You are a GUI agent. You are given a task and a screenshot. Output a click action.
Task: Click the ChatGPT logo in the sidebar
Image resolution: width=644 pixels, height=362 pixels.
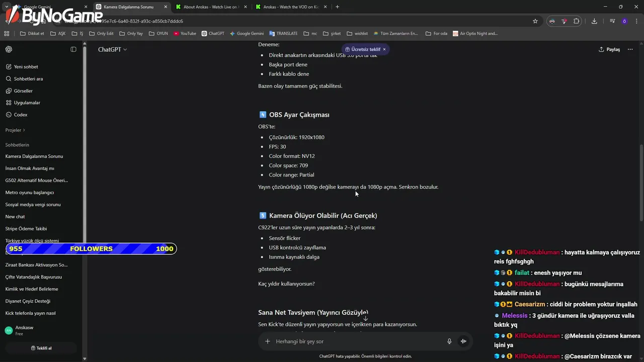coord(9,49)
